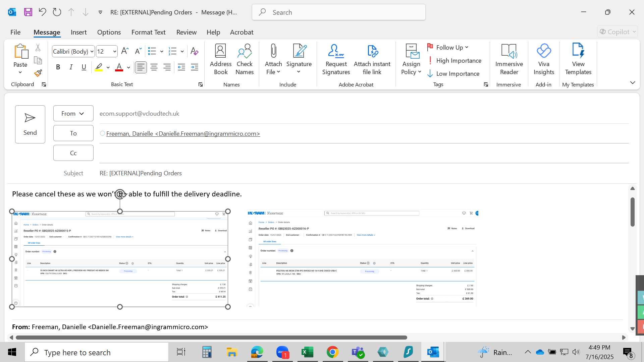The image size is (644, 362).
Task: Apply red font color
Action: 119,67
